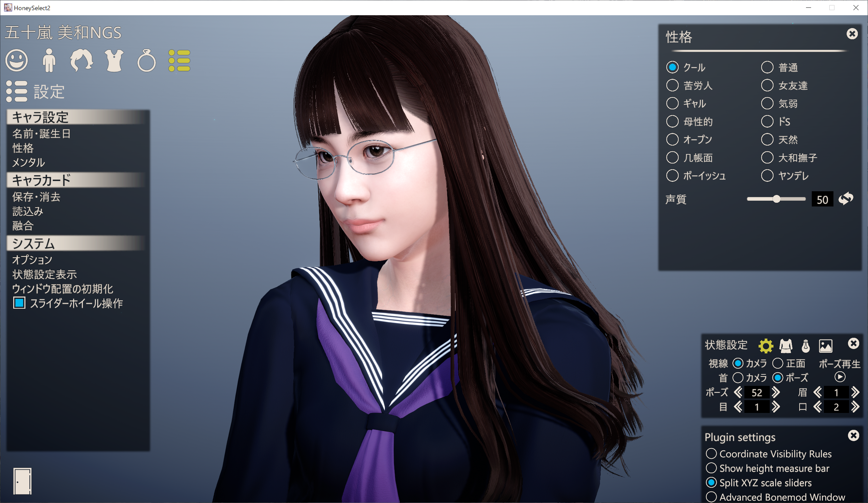Go to previous 眉 eyebrow pattern
868x503 pixels.
click(x=818, y=392)
